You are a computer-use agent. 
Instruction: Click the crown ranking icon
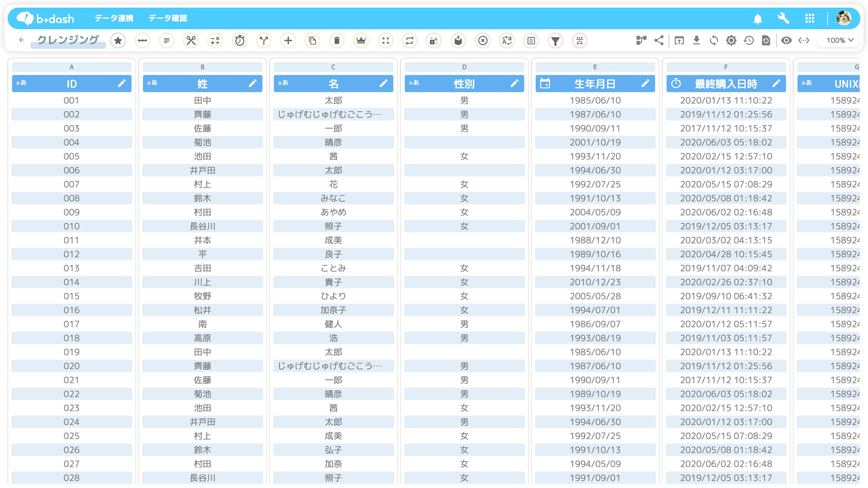[x=361, y=41]
